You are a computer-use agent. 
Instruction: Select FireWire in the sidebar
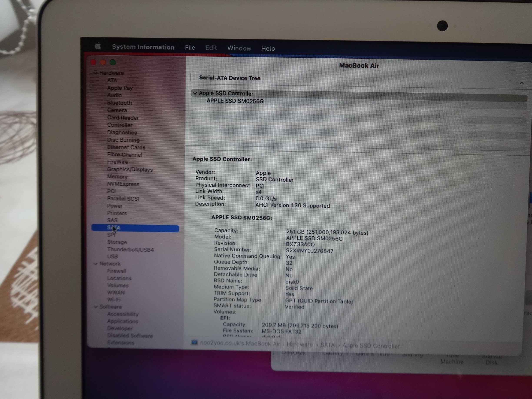click(x=117, y=162)
